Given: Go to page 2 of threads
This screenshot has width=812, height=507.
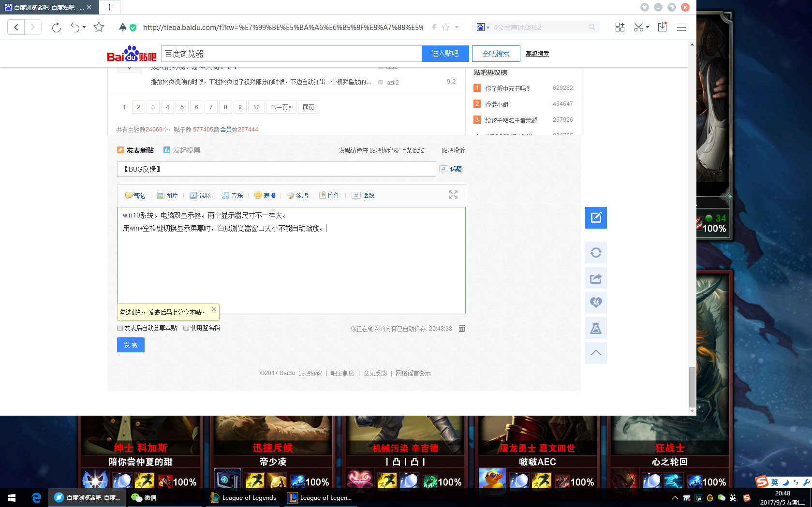Looking at the screenshot, I should (x=138, y=107).
